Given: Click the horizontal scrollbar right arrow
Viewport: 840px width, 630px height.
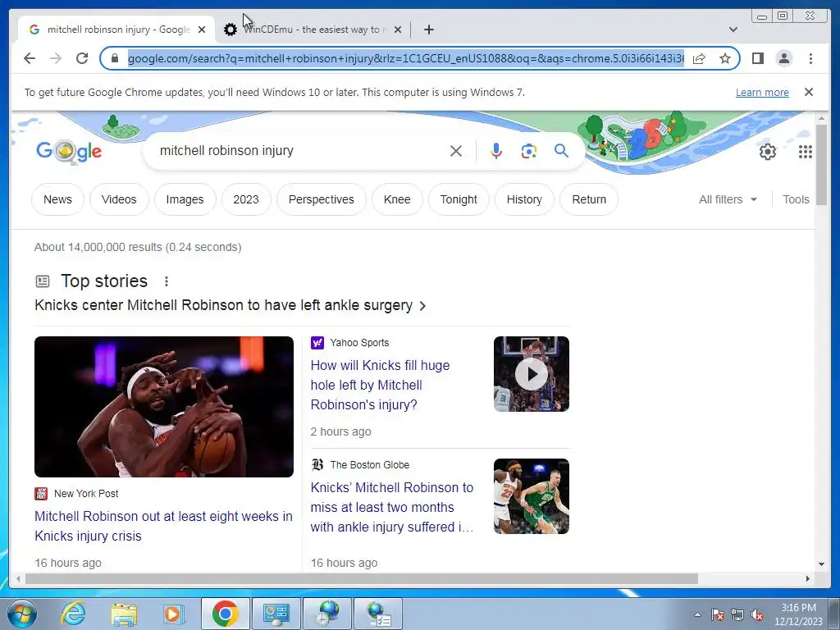Looking at the screenshot, I should (x=808, y=578).
